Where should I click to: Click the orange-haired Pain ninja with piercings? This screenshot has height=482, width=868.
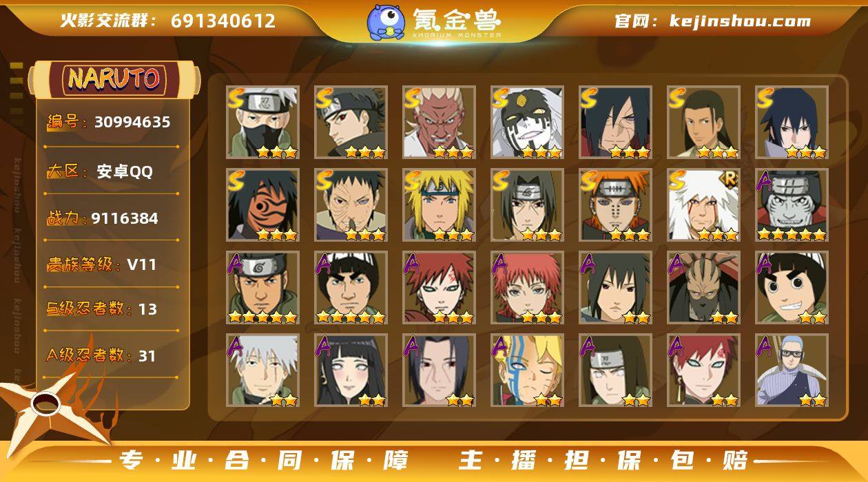[615, 205]
